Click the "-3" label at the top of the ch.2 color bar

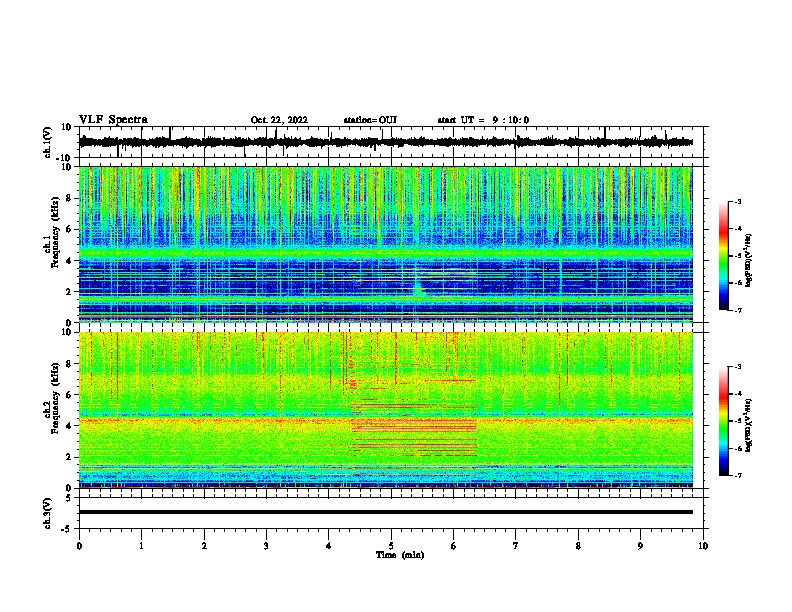point(738,367)
